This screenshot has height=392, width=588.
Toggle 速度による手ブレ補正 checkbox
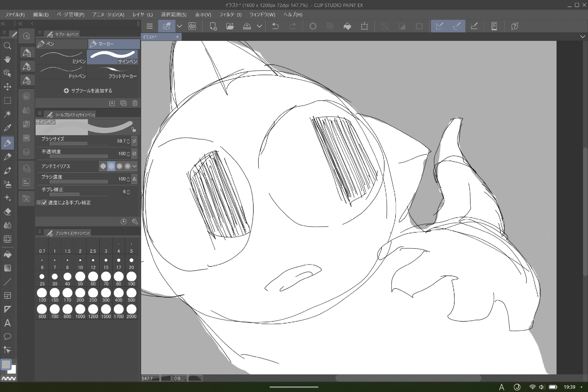(44, 203)
